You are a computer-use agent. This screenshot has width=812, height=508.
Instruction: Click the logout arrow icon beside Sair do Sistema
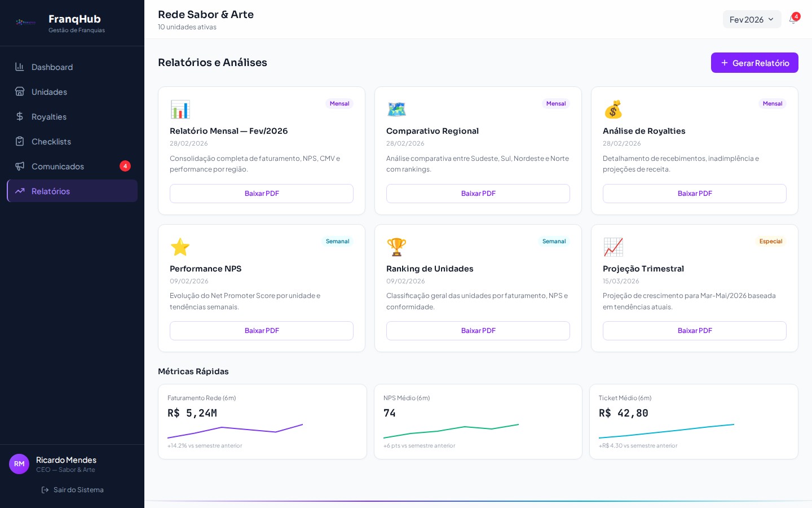[x=46, y=490]
